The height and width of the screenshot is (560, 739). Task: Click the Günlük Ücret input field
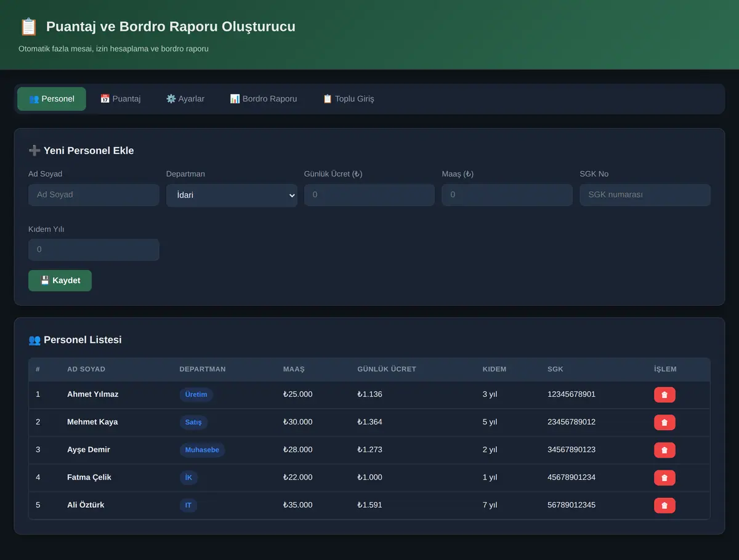pyautogui.click(x=369, y=195)
